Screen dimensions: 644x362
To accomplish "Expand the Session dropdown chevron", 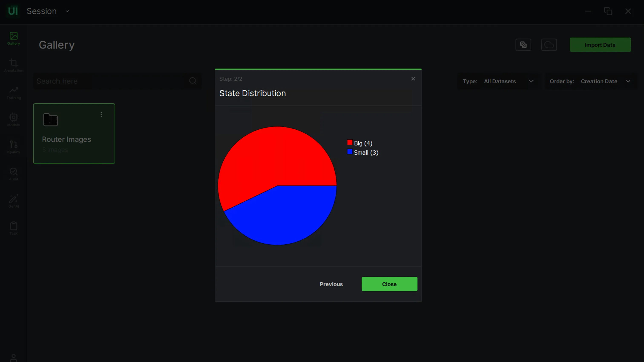I will click(x=67, y=11).
